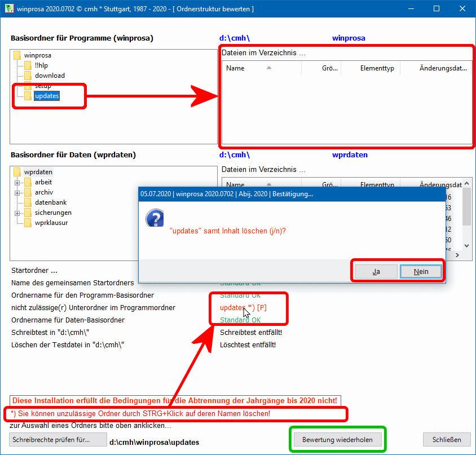Select the winprosa root folder icon
Screen dimensions: 476x455
point(17,55)
